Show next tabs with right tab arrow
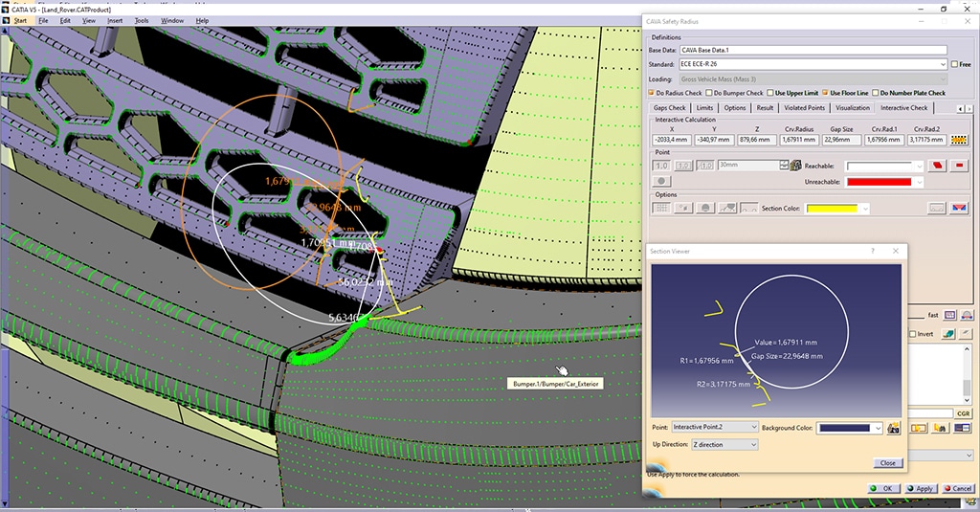The height and width of the screenshot is (512, 980). 969,109
